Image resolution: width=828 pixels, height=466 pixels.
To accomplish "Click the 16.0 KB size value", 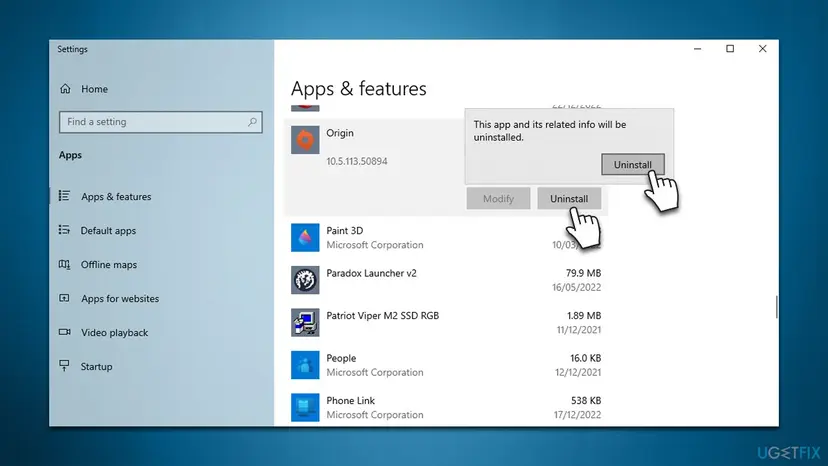I will pos(585,358).
